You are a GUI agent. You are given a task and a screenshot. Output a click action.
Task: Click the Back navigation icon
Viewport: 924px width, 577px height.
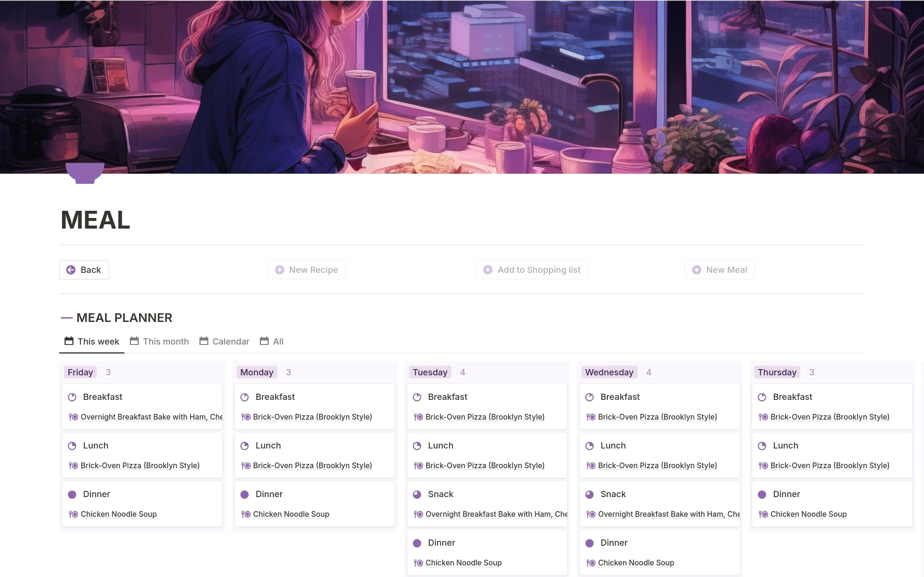coord(70,269)
